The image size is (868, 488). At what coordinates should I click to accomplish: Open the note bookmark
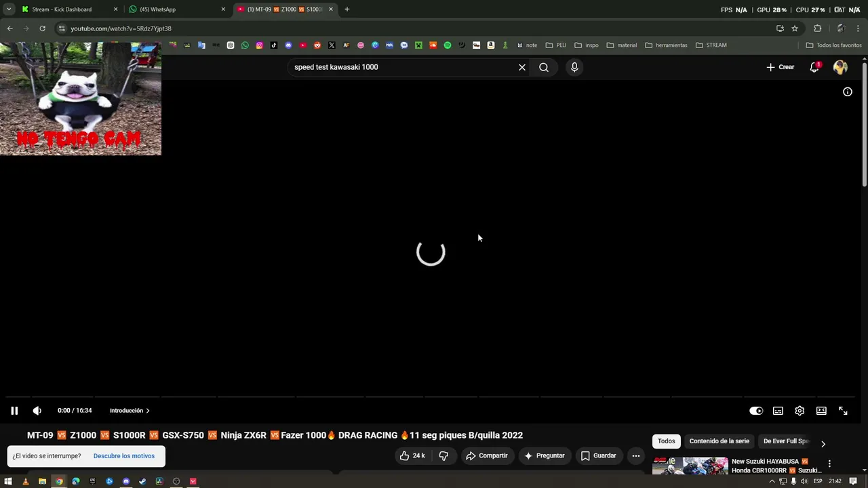tap(527, 45)
